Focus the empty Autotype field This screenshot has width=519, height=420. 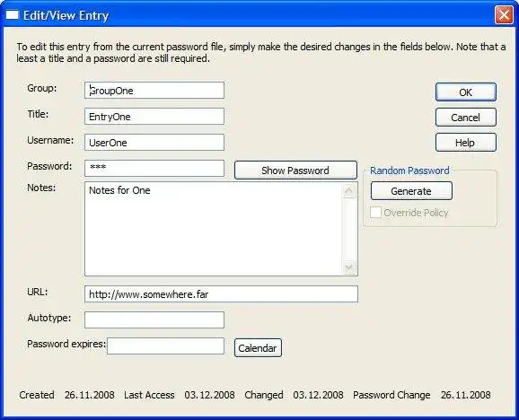(154, 319)
